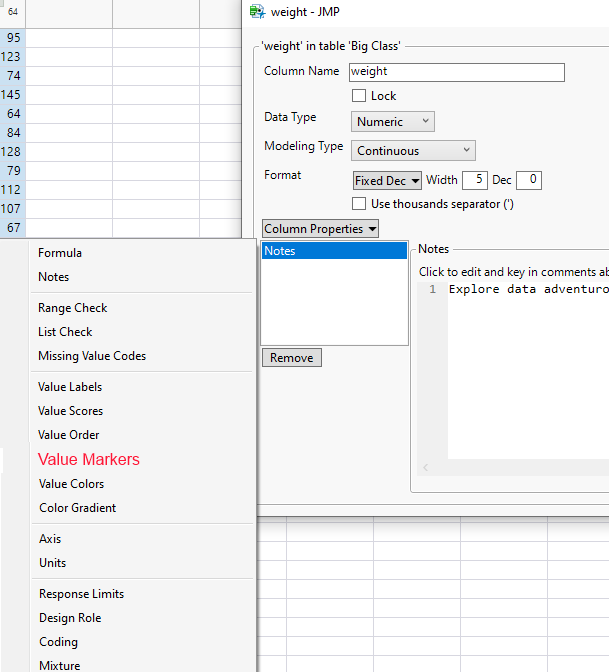
Task: Click into the Width field showing 5
Action: [x=475, y=180]
